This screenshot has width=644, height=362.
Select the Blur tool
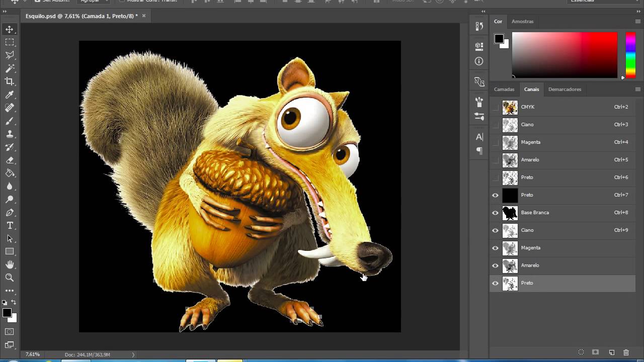[x=10, y=186]
